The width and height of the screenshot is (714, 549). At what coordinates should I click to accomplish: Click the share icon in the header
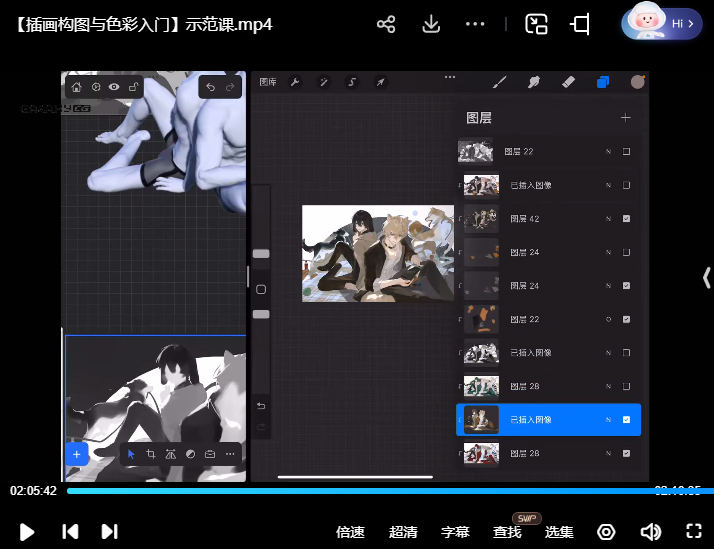pos(386,24)
